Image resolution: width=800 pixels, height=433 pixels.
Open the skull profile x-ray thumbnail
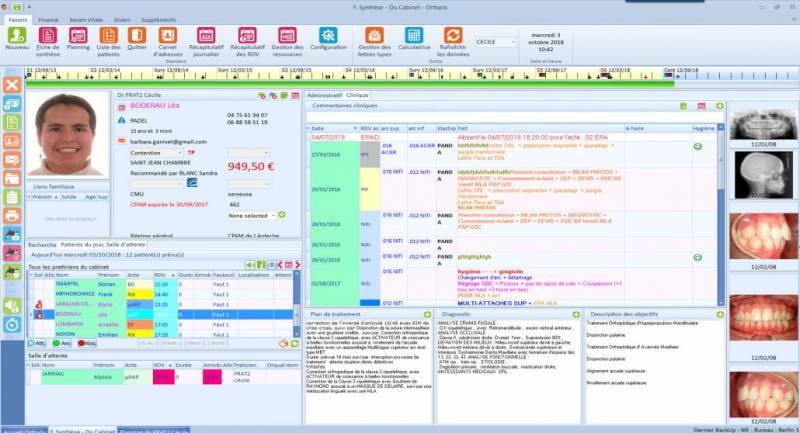pos(763,175)
